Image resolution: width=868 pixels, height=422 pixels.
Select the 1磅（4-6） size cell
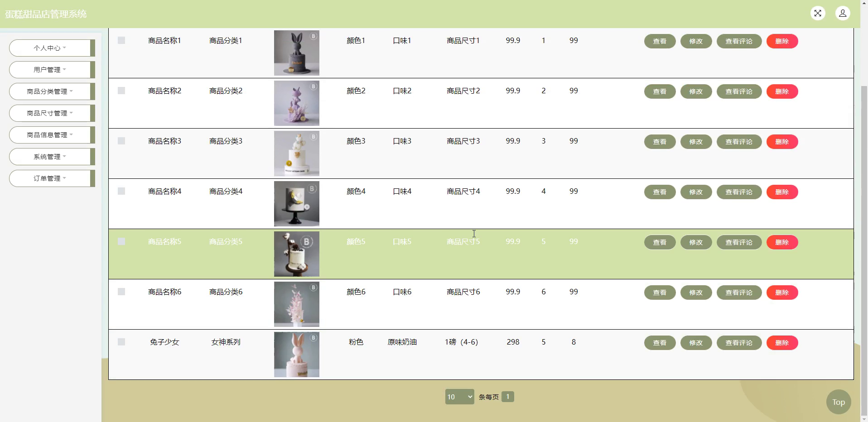(x=462, y=342)
